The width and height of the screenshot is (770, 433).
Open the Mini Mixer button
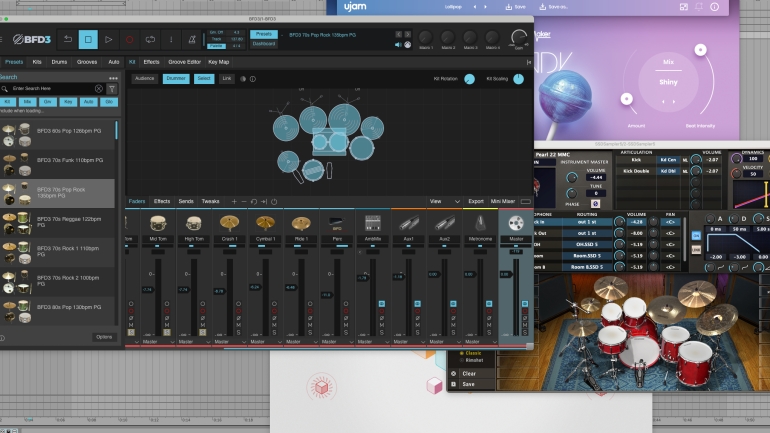click(x=503, y=201)
